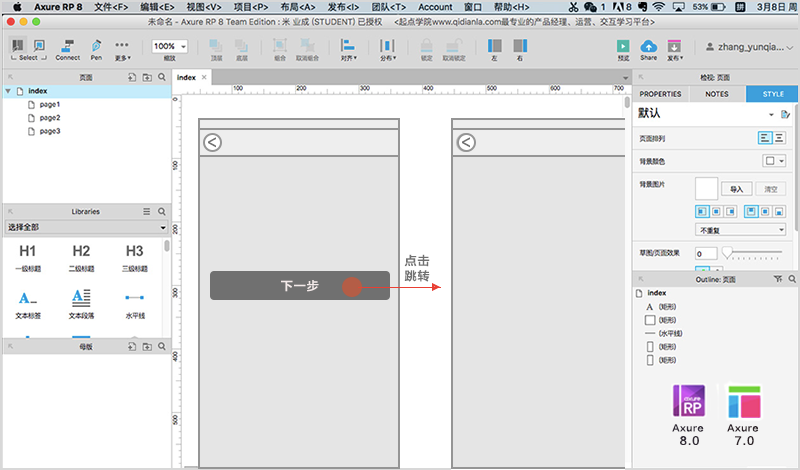Switch to the NOTES tab

[717, 94]
